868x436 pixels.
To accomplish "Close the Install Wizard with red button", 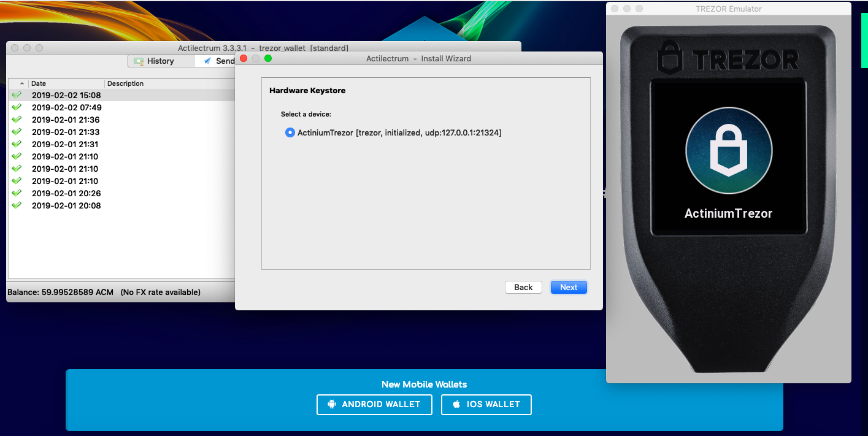I will (243, 58).
